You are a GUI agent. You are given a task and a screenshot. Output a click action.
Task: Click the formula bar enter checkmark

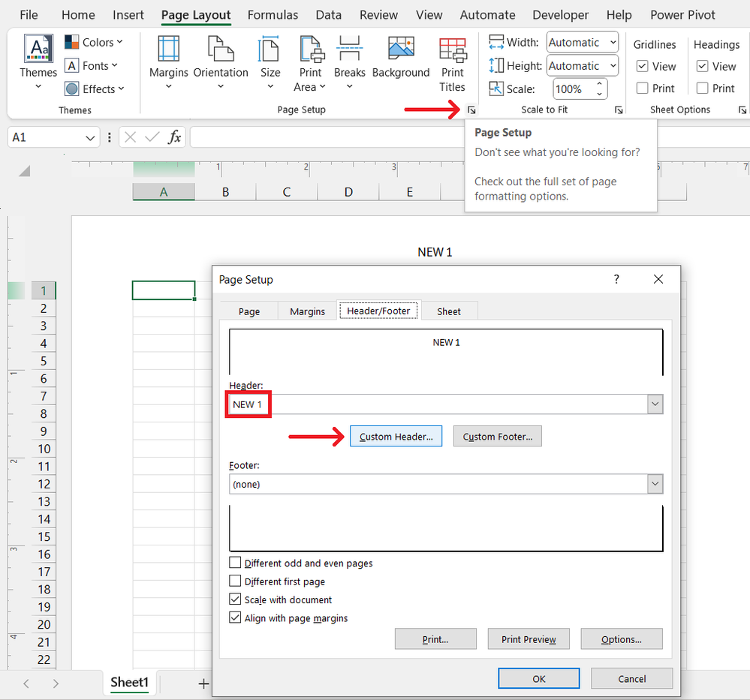click(x=152, y=138)
